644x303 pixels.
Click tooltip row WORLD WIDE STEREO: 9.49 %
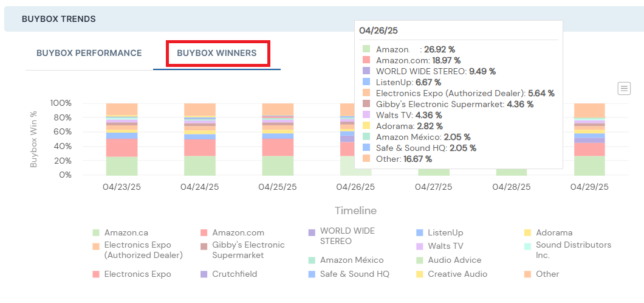point(429,71)
